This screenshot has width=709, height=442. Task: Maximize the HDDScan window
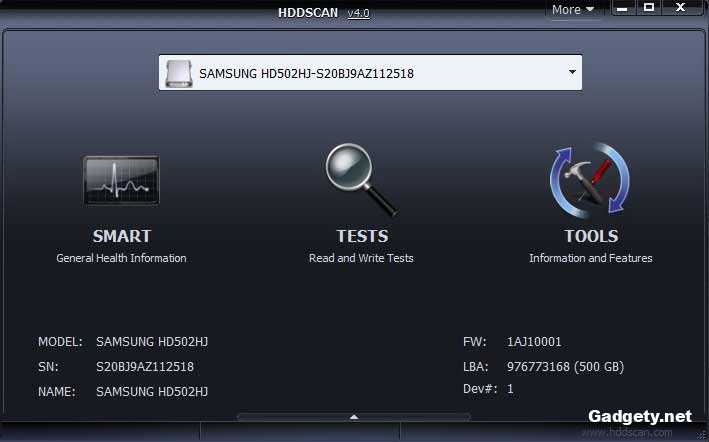pyautogui.click(x=649, y=9)
